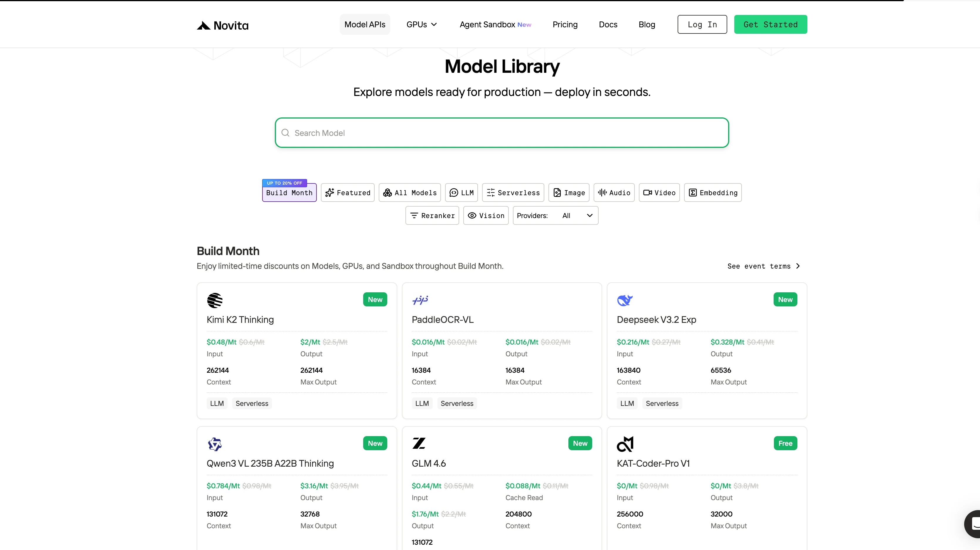The width and height of the screenshot is (980, 550).
Task: Click the Get Started button
Action: click(x=771, y=24)
